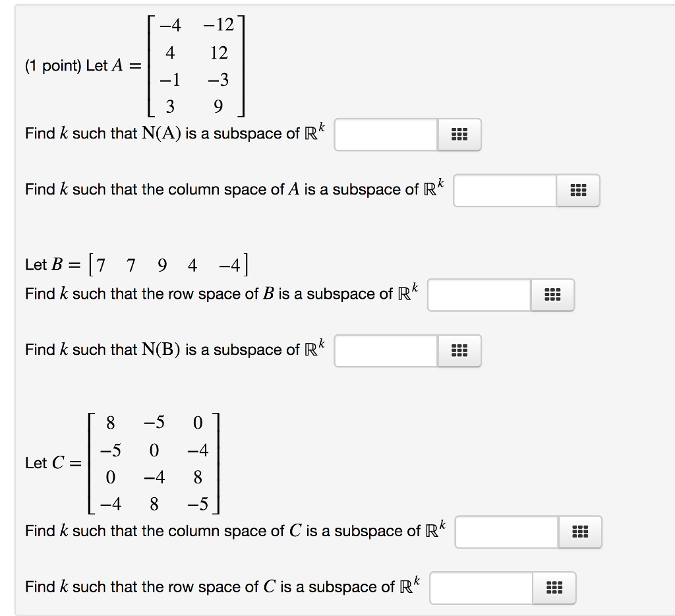
Task: Click the N(A) subspace answer field
Action: 386,135
